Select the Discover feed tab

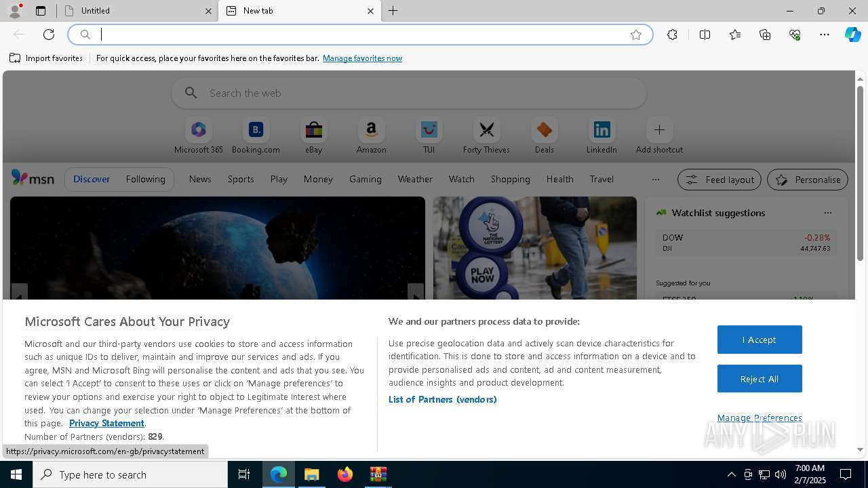pyautogui.click(x=92, y=179)
